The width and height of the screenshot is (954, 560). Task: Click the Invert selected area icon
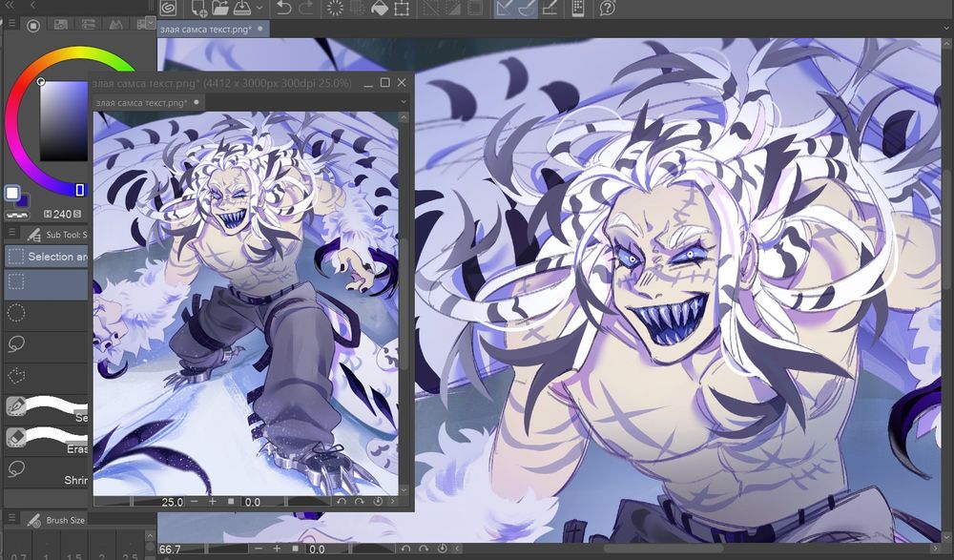coord(452,8)
